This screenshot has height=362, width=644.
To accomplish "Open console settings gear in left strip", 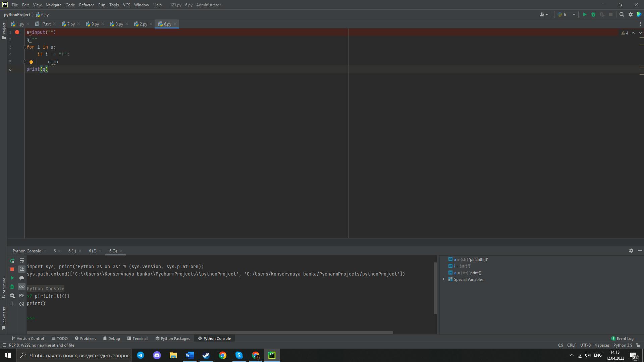I will pos(12,295).
